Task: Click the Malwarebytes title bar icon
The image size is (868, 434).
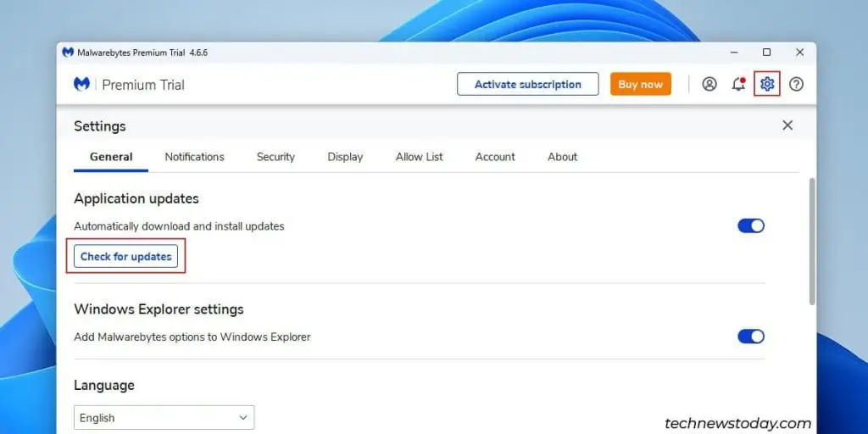Action: click(68, 53)
